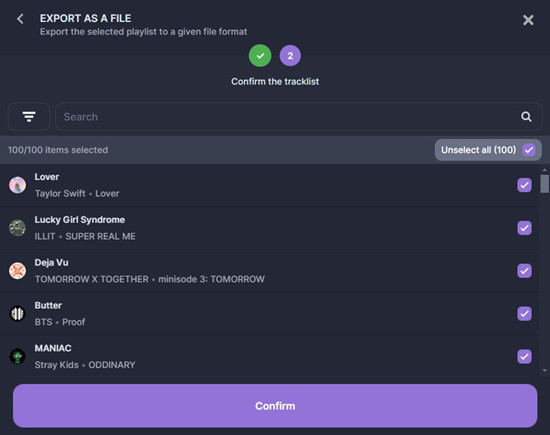The width and height of the screenshot is (550, 435).
Task: Click the magnifying glass search icon
Action: pos(526,116)
